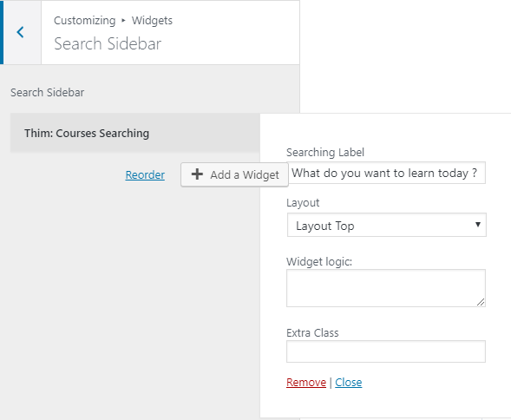This screenshot has height=420, width=511.
Task: Collapse the Thim: Courses Searching widget
Action: click(x=135, y=133)
